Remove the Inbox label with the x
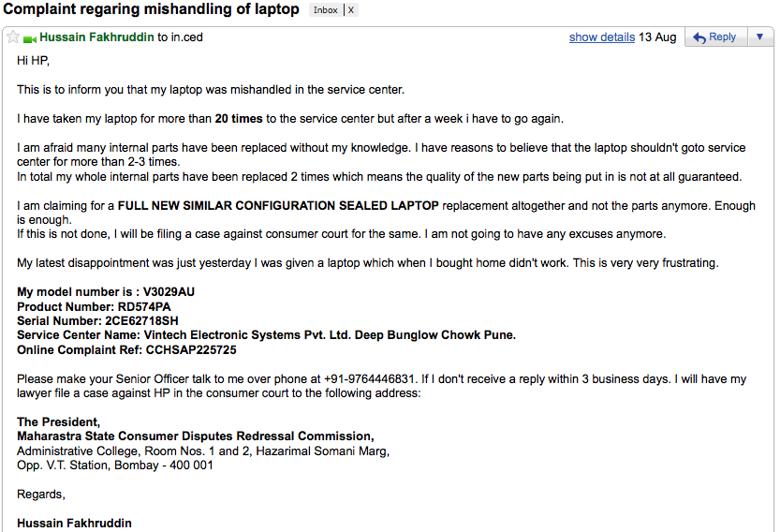The height and width of the screenshot is (532, 780). pyautogui.click(x=350, y=10)
